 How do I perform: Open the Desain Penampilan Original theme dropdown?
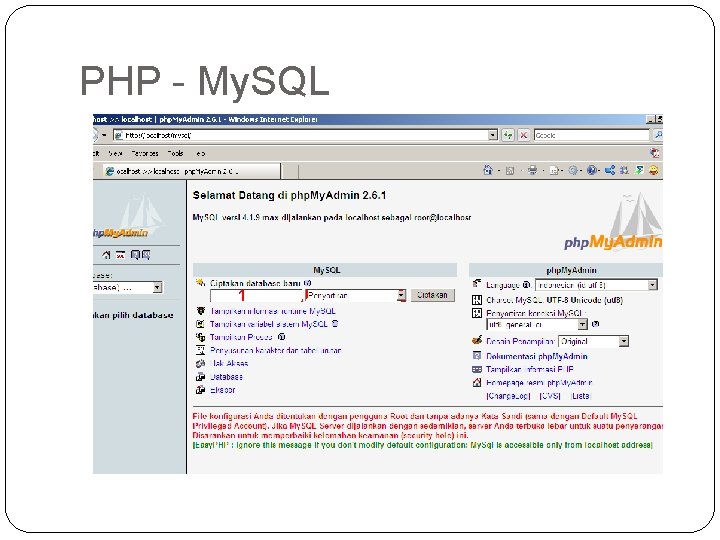(593, 342)
